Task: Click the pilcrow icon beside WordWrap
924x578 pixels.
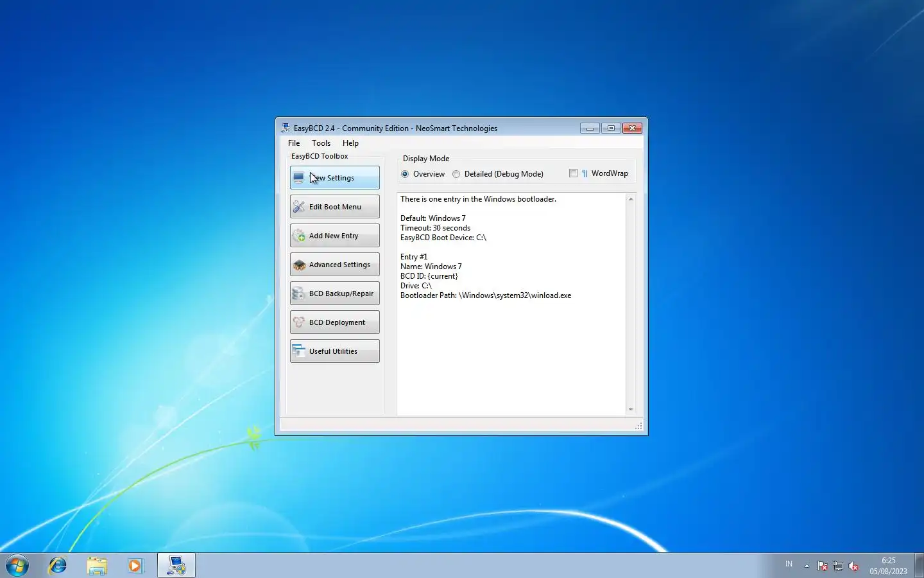Action: 585,173
